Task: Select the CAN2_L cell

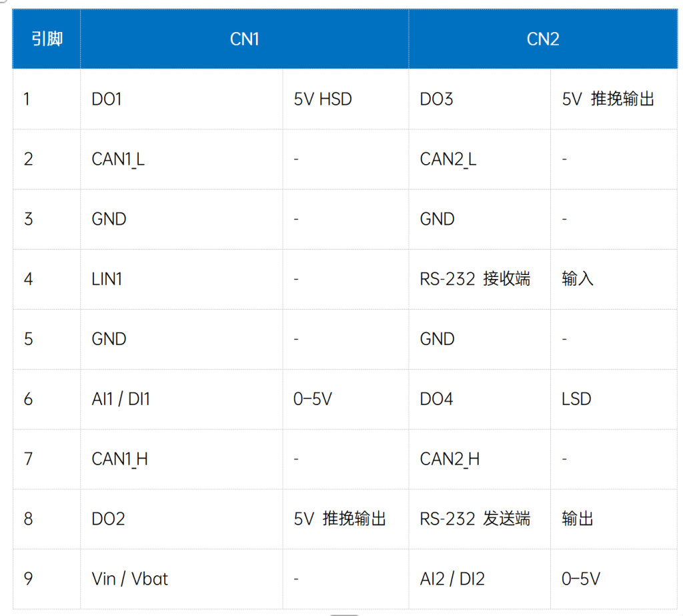Action: coord(448,160)
